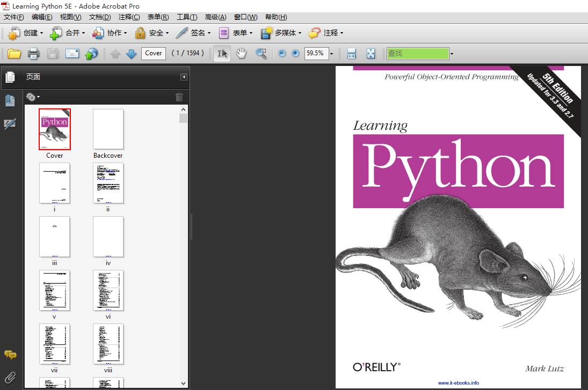Screen dimensions: 588x390
Task: Click the Email envelope icon
Action: (x=72, y=54)
